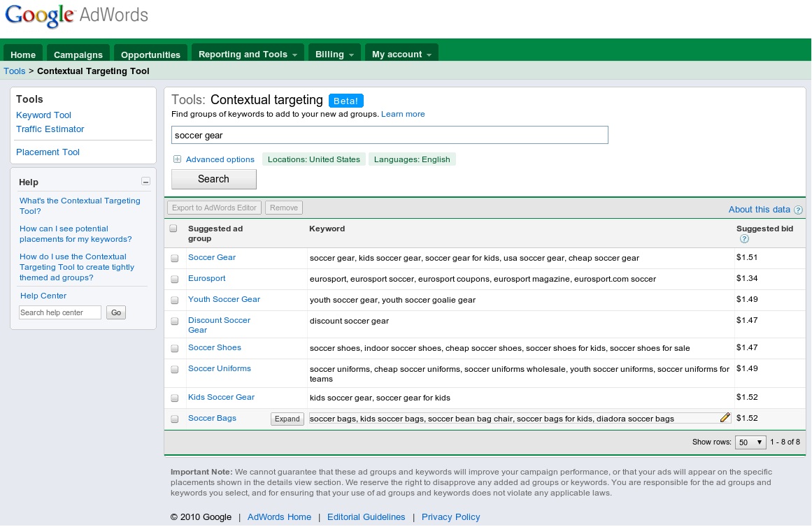Check the Soccer Bags row checkbox
The height and width of the screenshot is (527, 812).
click(x=175, y=419)
